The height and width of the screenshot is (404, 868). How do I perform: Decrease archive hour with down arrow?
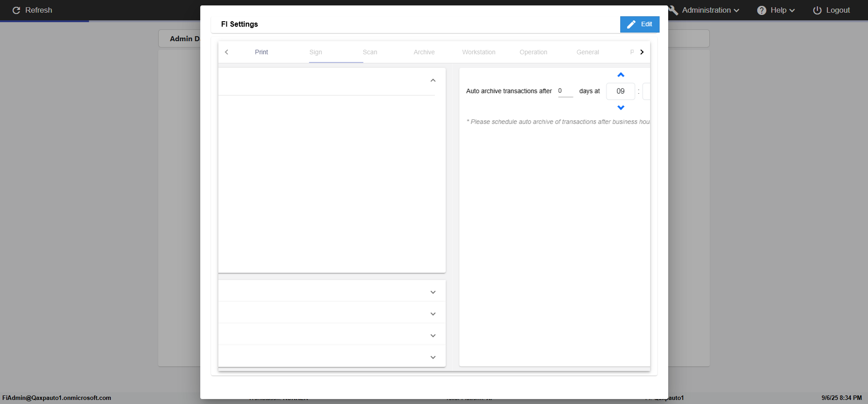[x=621, y=108]
